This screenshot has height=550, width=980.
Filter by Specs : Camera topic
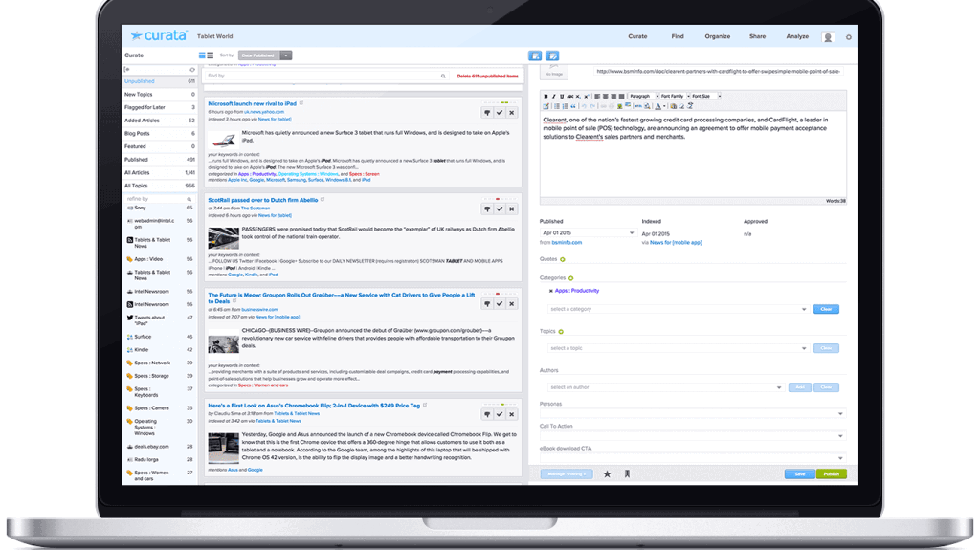(160, 408)
